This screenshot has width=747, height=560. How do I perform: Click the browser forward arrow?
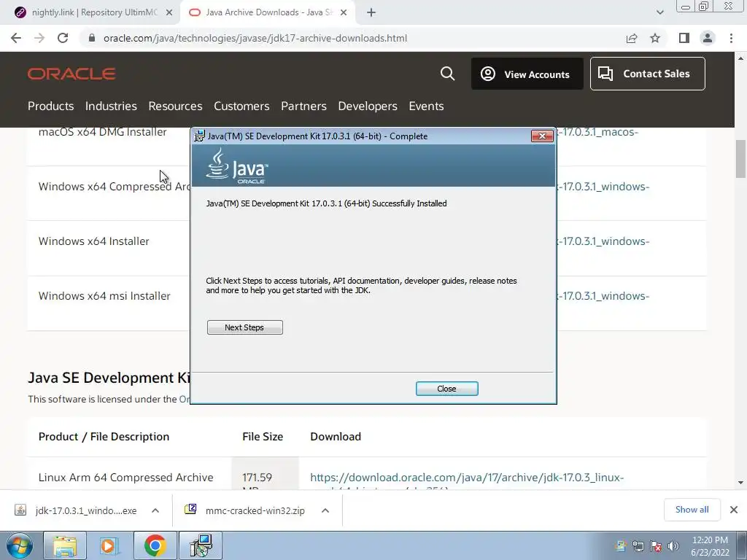[x=39, y=38]
